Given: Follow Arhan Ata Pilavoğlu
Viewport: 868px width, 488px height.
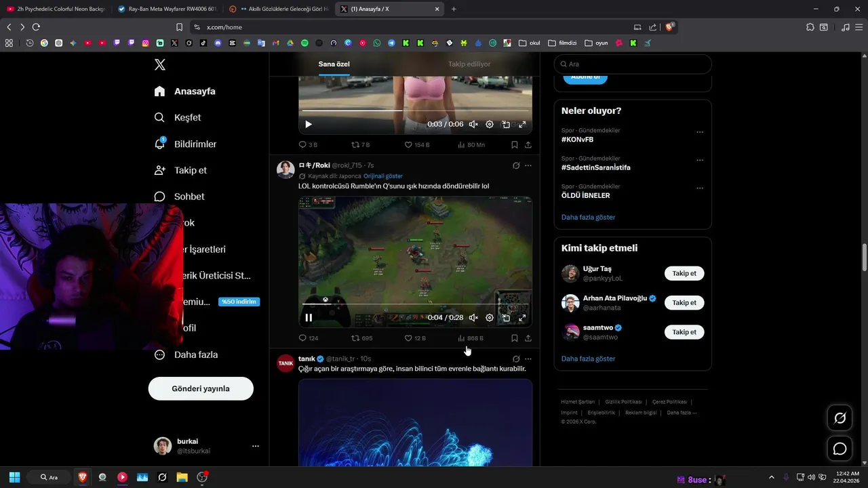Looking at the screenshot, I should [684, 302].
